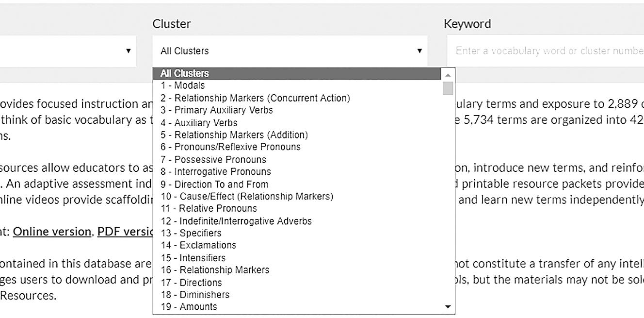The image size is (644, 318).
Task: Click the dropdown list scrollbar thumb
Action: (448, 89)
